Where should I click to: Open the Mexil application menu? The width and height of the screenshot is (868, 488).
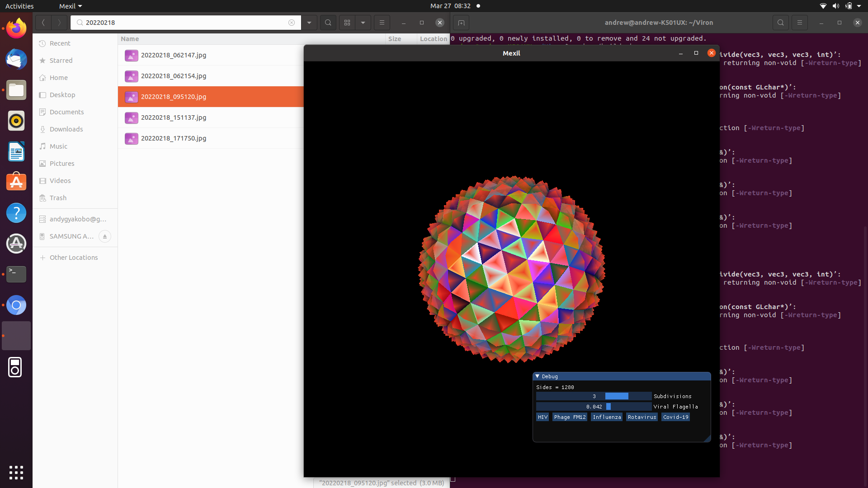pyautogui.click(x=70, y=6)
